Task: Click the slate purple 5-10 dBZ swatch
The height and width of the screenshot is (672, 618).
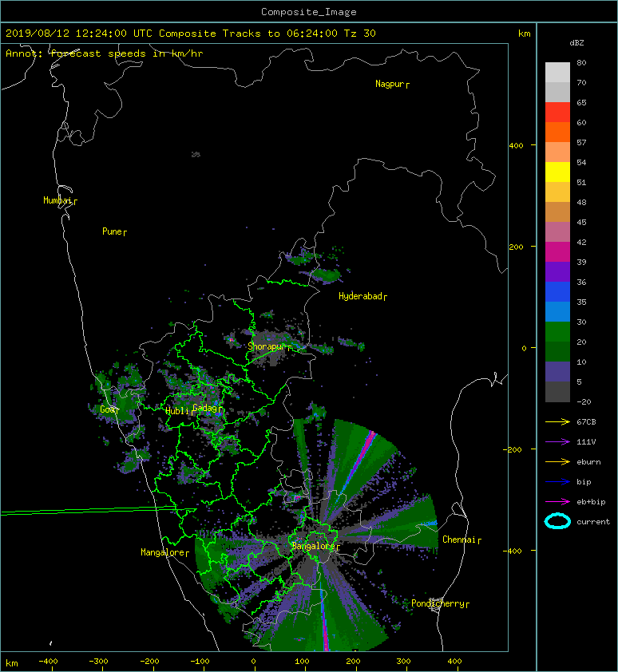Action: [557, 371]
